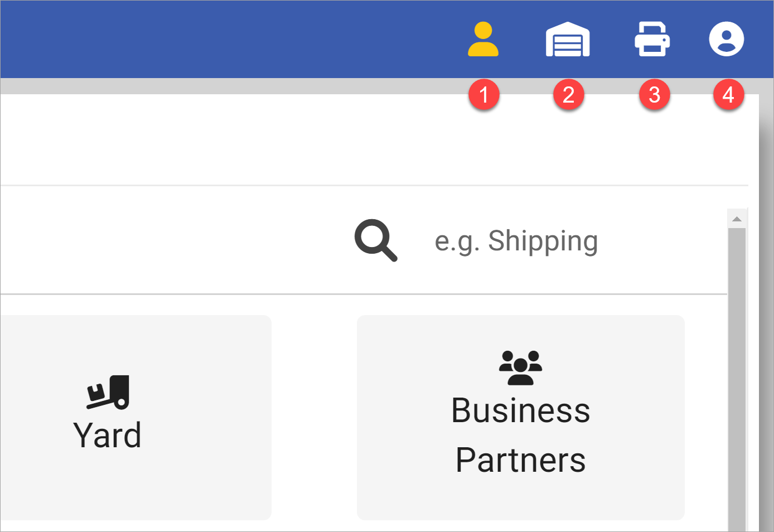Image resolution: width=774 pixels, height=532 pixels.
Task: Click the hand truck icon above Yard
Action: pos(108,392)
